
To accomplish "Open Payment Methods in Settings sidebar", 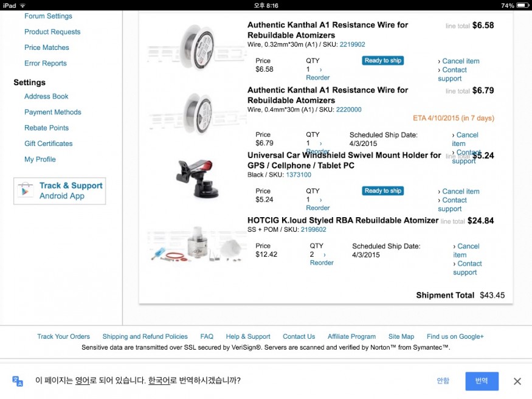I will click(x=52, y=113).
